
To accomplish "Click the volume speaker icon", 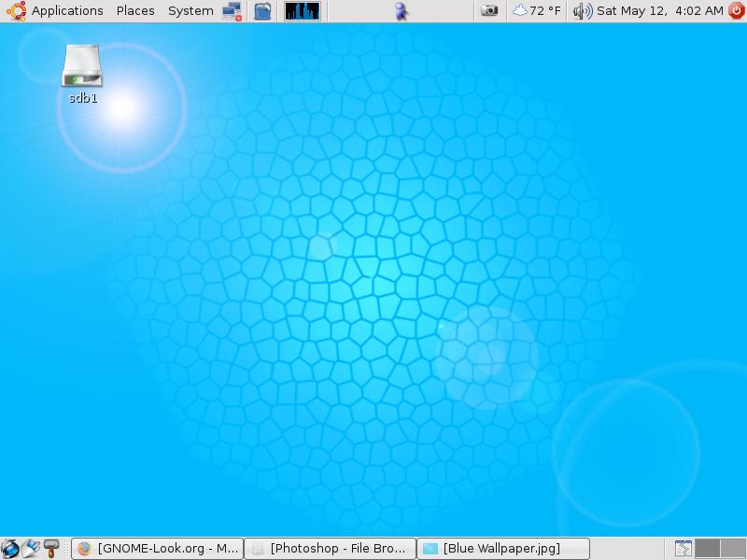I will 582,10.
